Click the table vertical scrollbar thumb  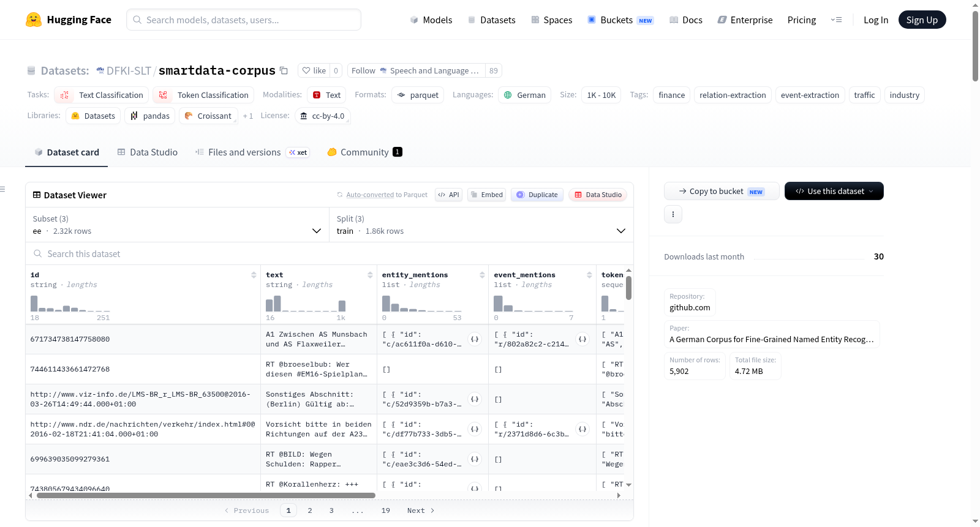(x=628, y=288)
